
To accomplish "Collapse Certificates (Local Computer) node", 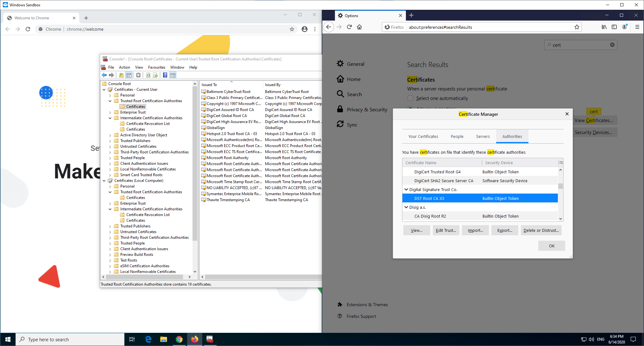I will [x=104, y=181].
